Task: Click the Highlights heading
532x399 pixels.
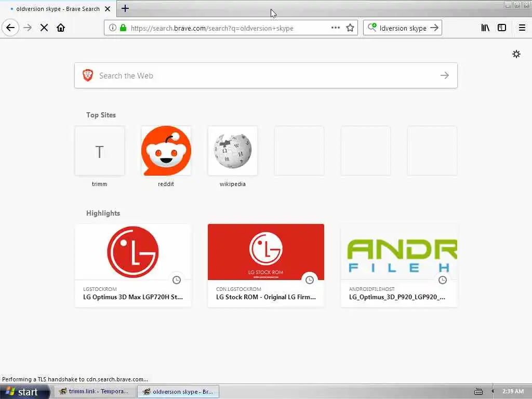Action: point(103,213)
